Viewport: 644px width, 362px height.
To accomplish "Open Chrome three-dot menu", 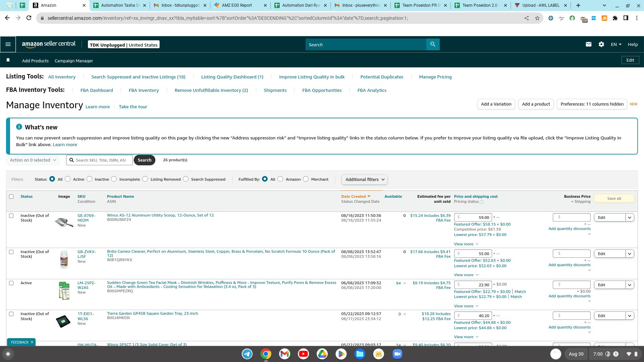I will 637,18.
